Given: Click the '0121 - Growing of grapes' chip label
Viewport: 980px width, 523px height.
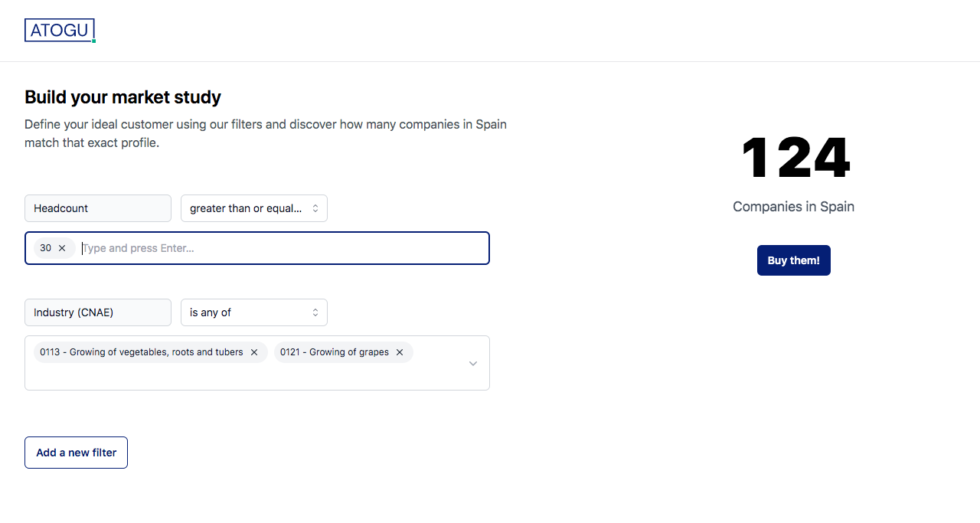Looking at the screenshot, I should (334, 352).
